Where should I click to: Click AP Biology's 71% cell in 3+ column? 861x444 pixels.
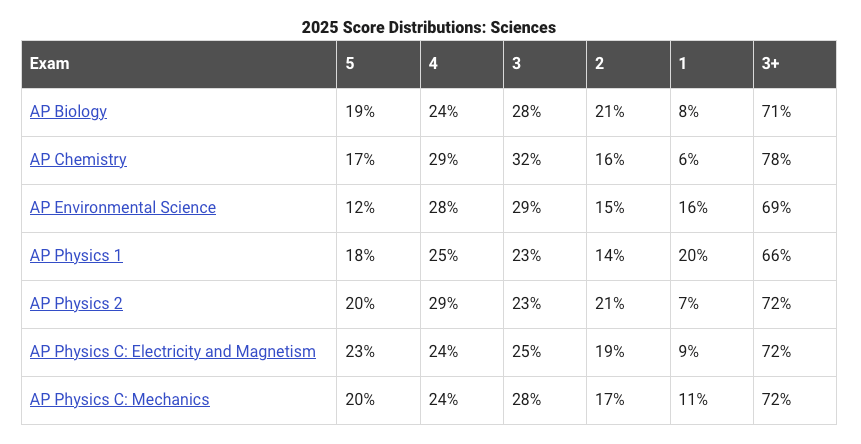point(776,112)
